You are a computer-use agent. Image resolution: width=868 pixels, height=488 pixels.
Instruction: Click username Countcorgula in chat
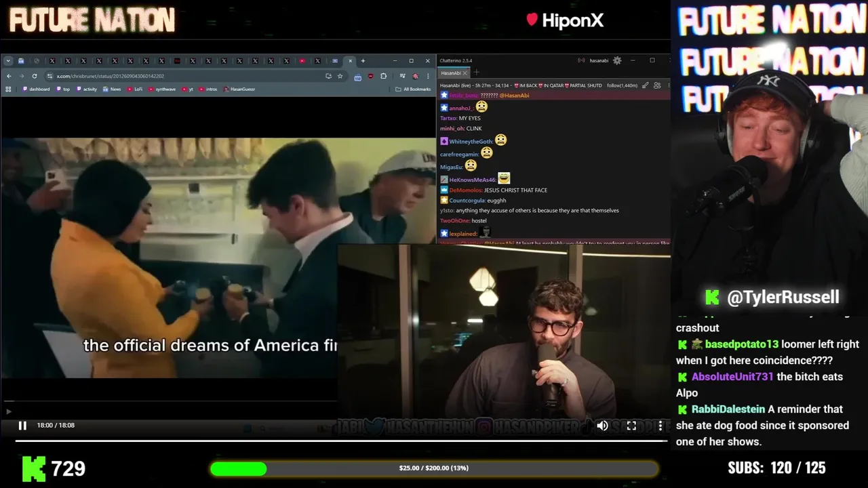(467, 201)
